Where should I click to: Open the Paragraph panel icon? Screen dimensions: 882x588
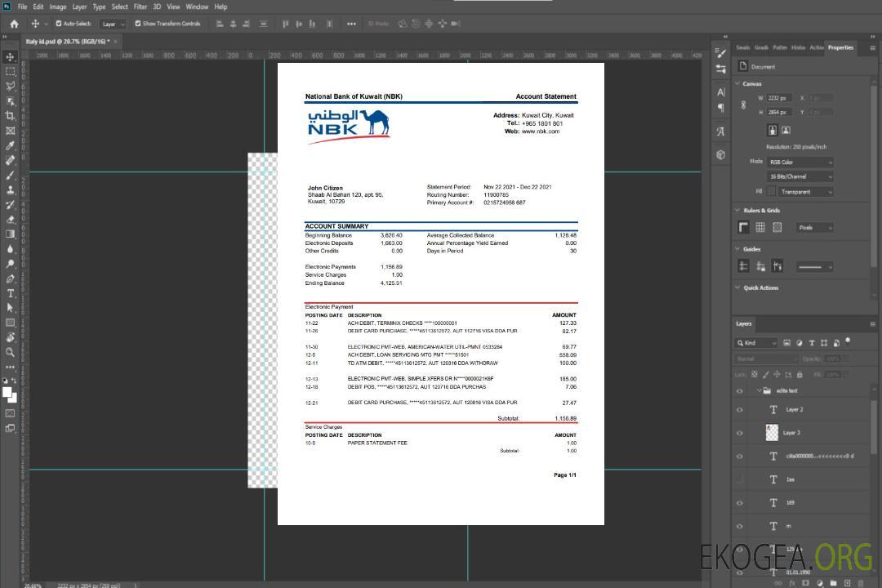[x=721, y=108]
